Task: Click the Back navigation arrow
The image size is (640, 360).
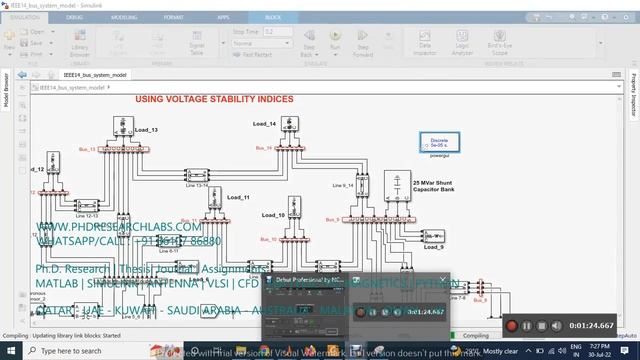Action: coord(22,75)
